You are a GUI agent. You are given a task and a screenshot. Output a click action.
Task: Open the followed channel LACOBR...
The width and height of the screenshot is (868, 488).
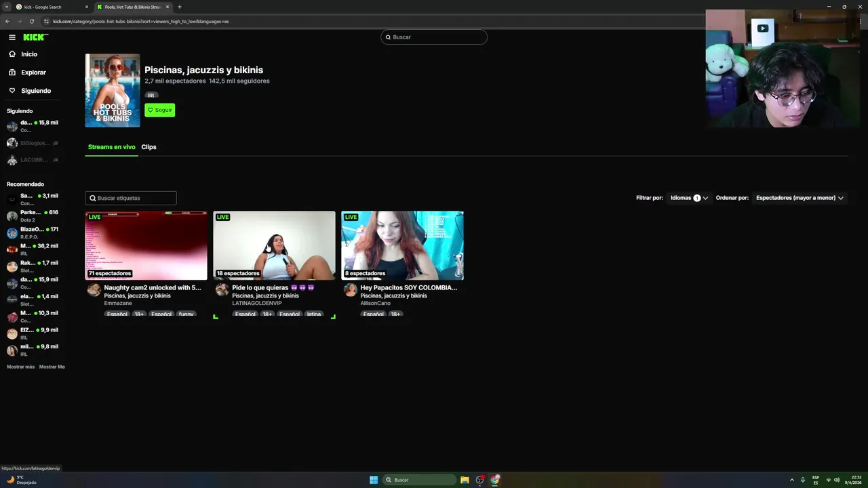pyautogui.click(x=33, y=160)
